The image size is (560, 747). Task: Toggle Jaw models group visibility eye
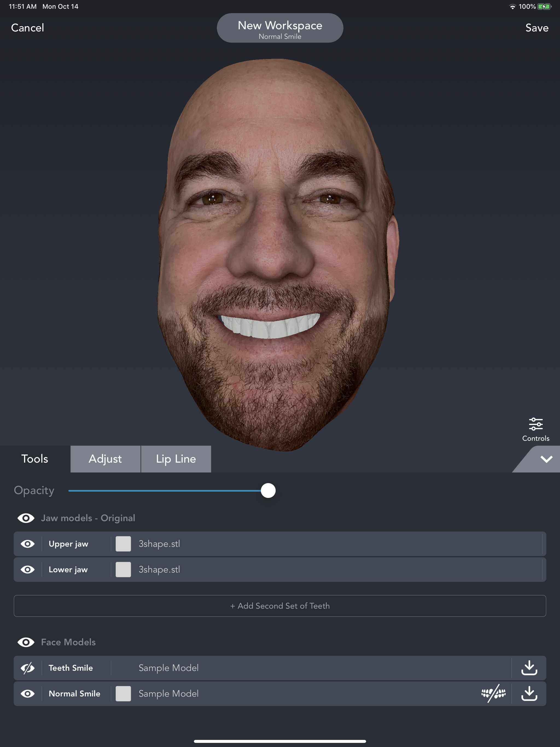pos(26,518)
